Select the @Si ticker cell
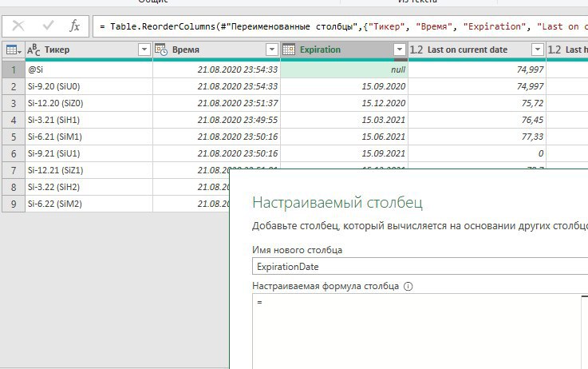 89,69
